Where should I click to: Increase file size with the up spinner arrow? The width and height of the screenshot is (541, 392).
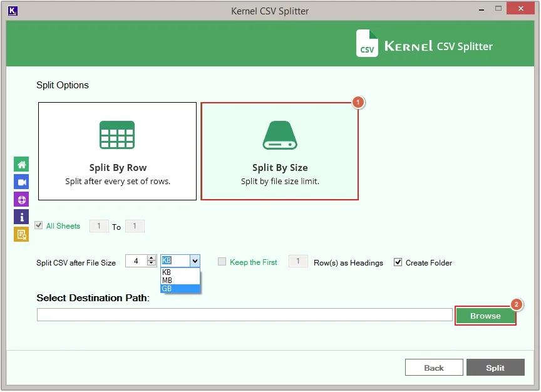click(x=152, y=258)
